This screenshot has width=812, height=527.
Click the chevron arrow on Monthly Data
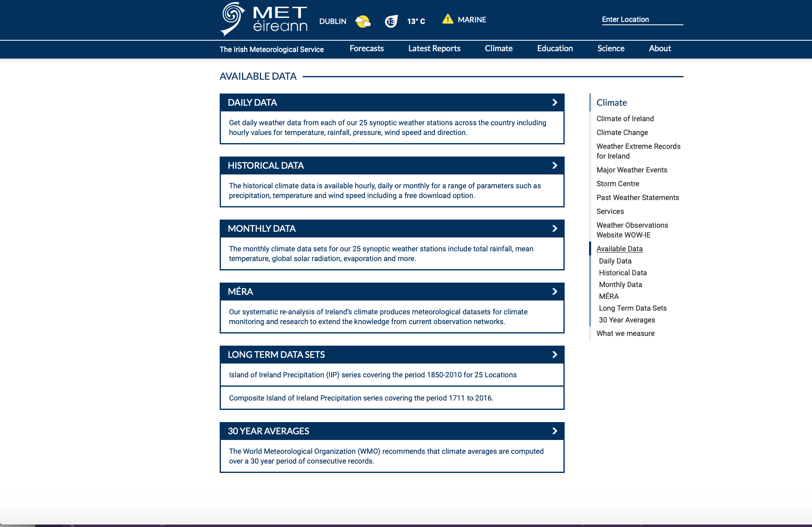click(554, 228)
